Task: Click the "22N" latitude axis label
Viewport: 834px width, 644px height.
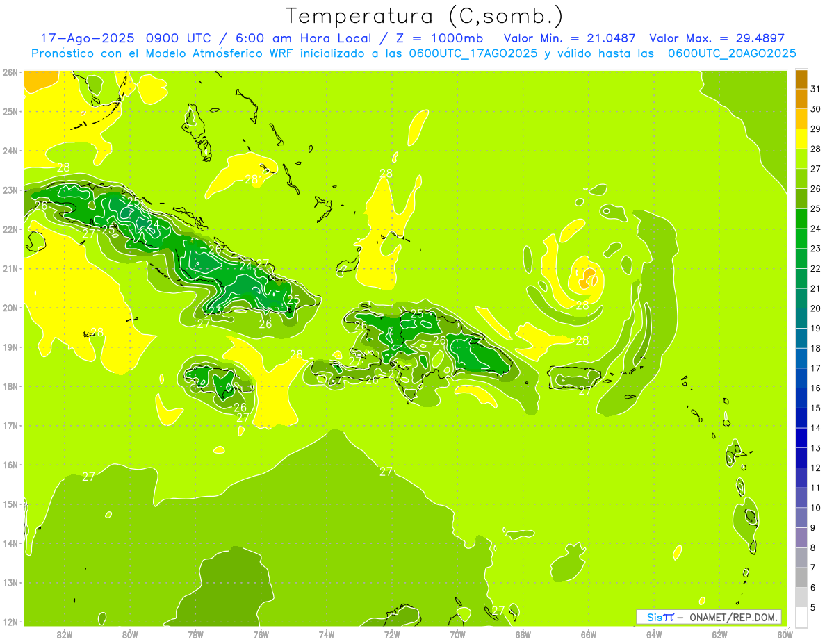Action: pos(10,229)
